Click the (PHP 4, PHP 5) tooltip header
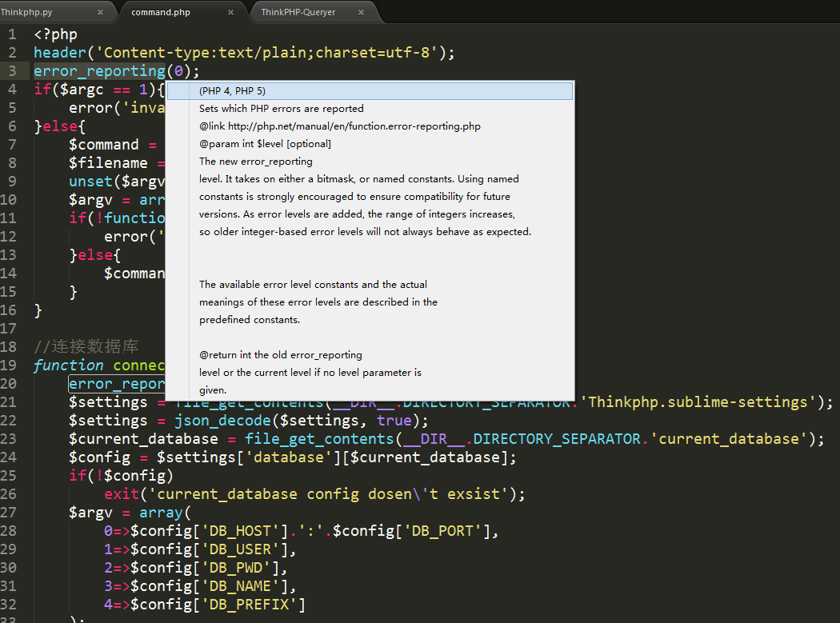The image size is (840, 623). 232,90
